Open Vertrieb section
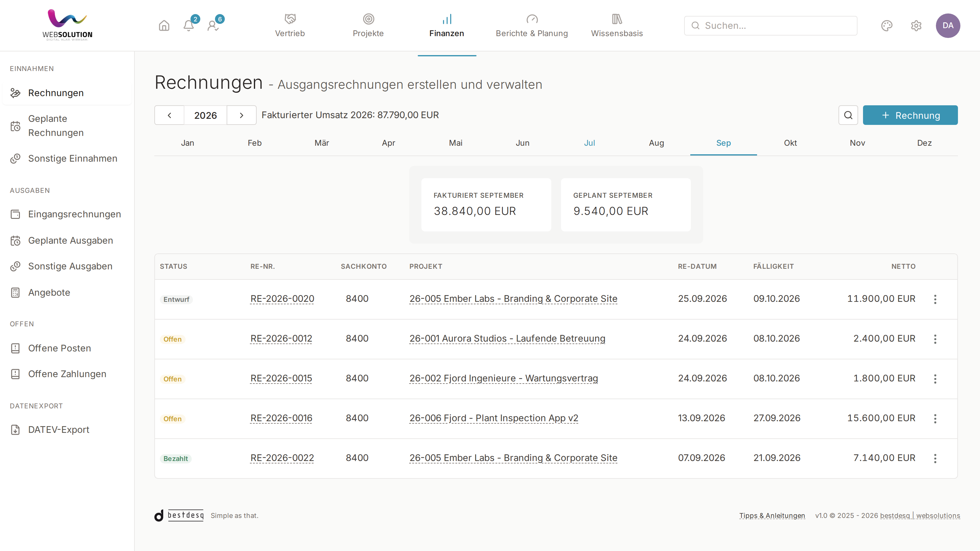The width and height of the screenshot is (980, 551). coord(290,25)
